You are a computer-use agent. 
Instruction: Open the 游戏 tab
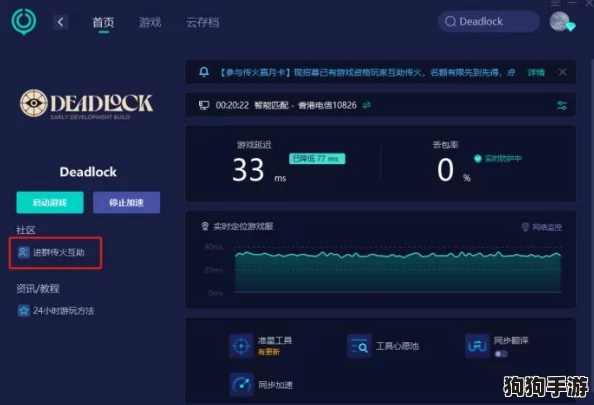click(150, 22)
